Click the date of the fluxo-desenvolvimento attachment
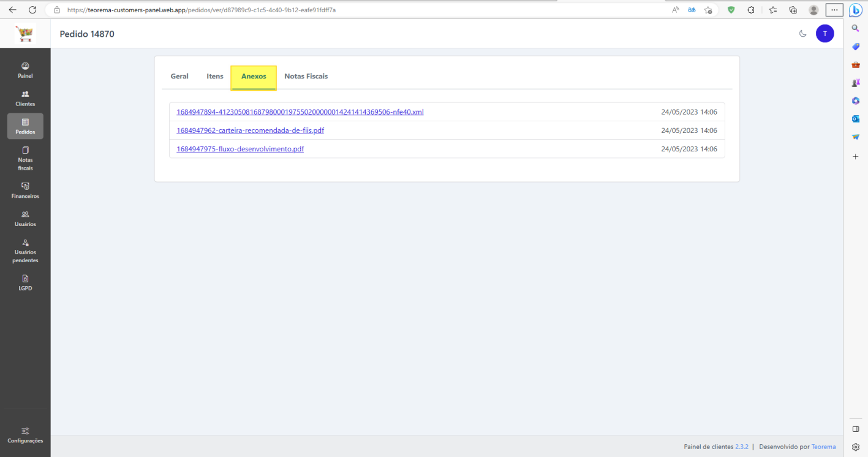This screenshot has height=457, width=868. click(x=689, y=149)
